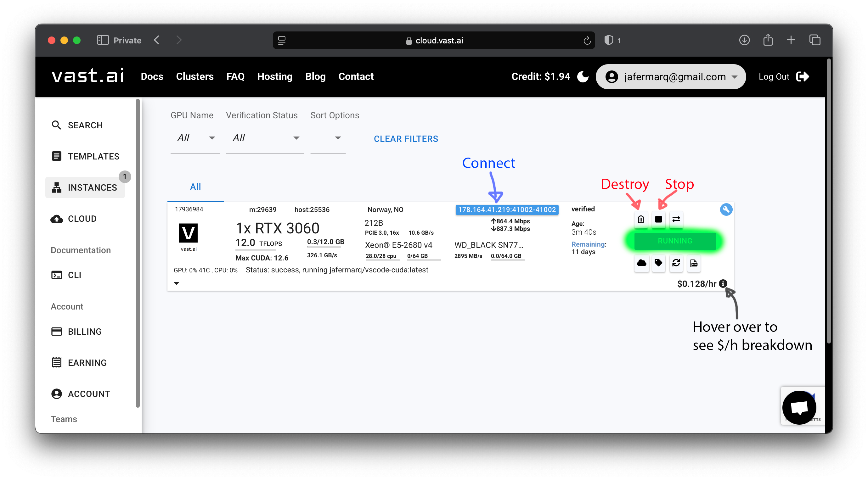
Task: Expand the jafermarq@gmail.com account menu
Action: [671, 76]
